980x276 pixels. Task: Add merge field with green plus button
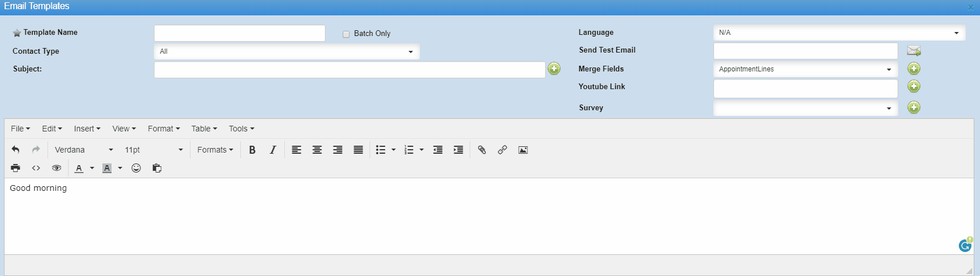coord(914,69)
